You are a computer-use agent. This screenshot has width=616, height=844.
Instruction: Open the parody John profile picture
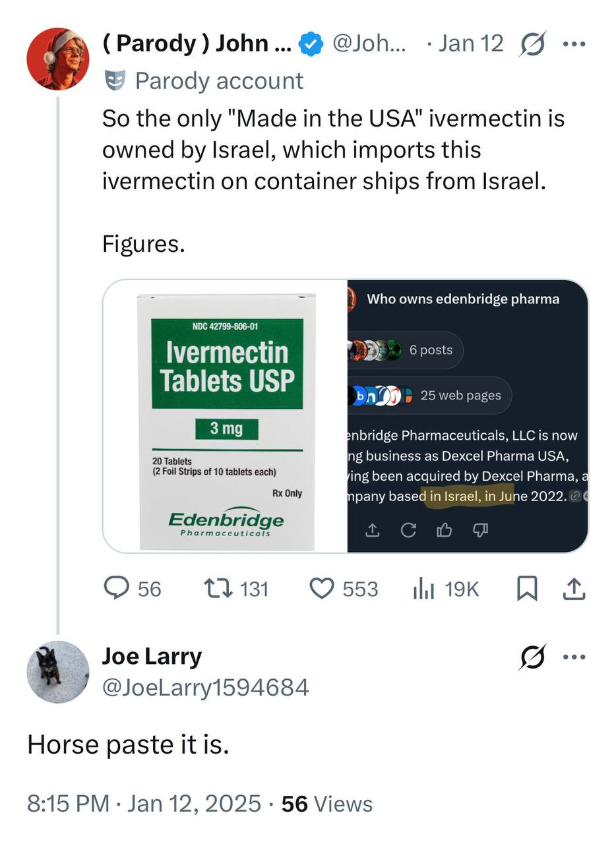[x=57, y=59]
